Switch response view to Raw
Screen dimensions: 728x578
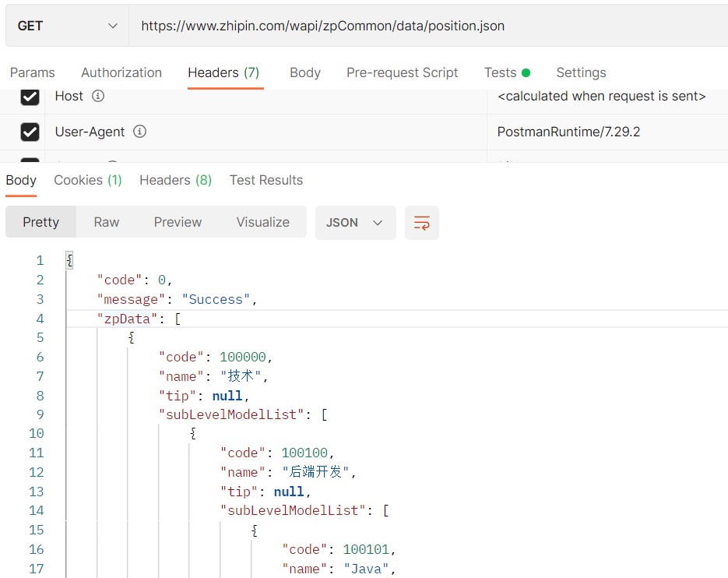tap(107, 223)
